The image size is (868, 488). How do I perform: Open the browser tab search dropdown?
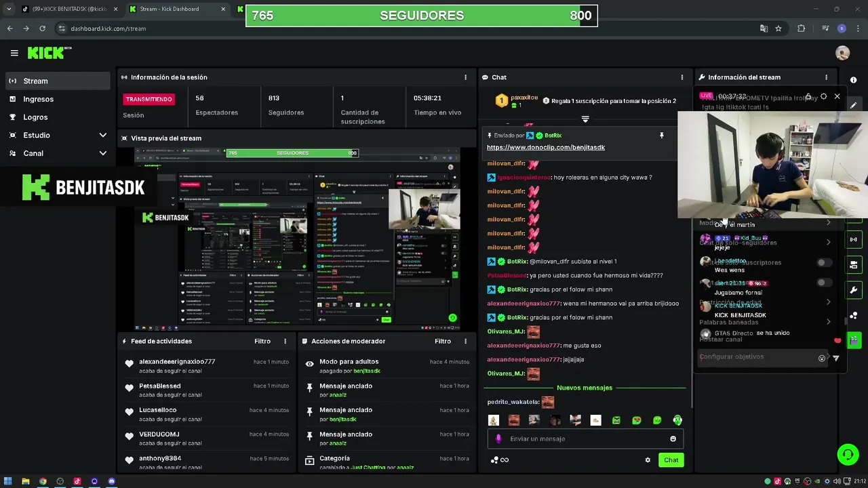pyautogui.click(x=9, y=9)
